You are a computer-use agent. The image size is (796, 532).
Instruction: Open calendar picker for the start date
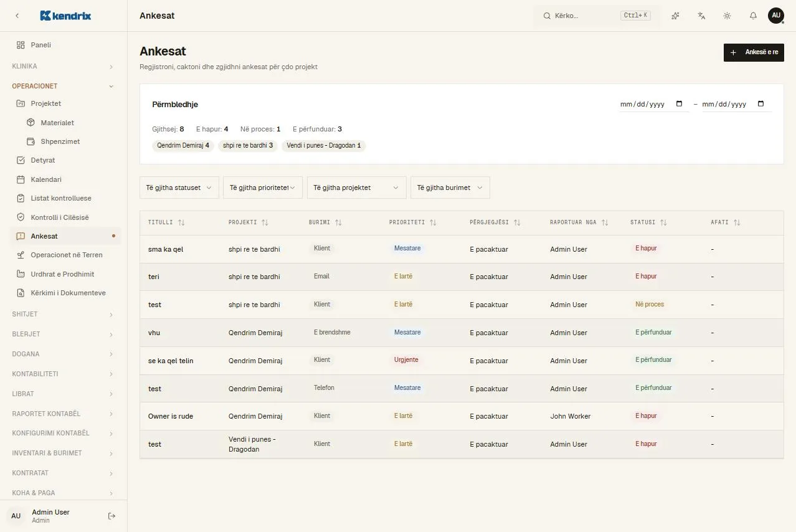[x=679, y=104]
